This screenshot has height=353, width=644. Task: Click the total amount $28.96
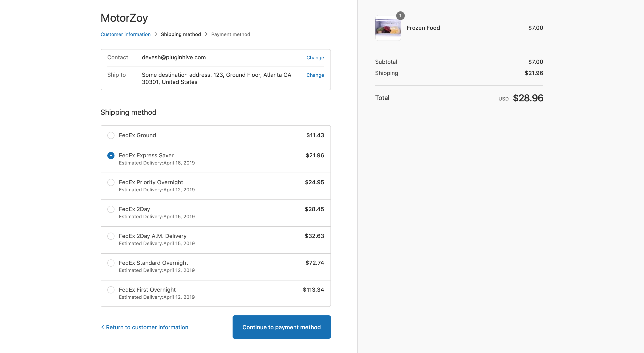click(x=528, y=98)
